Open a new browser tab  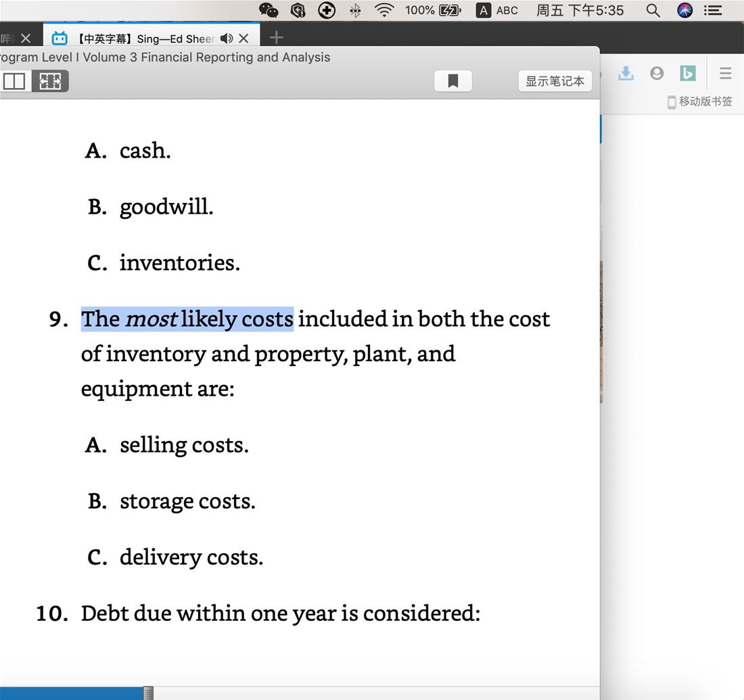pyautogui.click(x=276, y=37)
